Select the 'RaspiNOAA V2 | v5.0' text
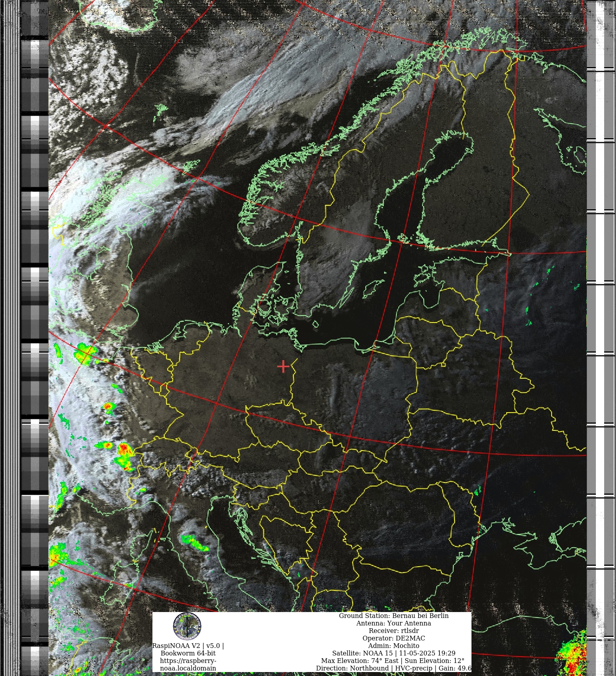The width and height of the screenshot is (616, 676). click(x=188, y=646)
